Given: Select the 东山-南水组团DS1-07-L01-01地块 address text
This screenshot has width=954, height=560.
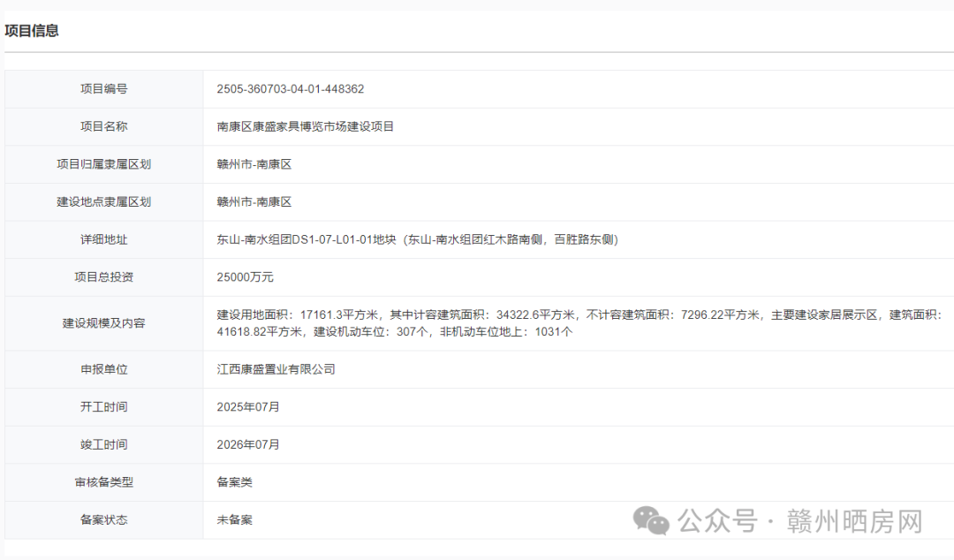Looking at the screenshot, I should tap(417, 240).
